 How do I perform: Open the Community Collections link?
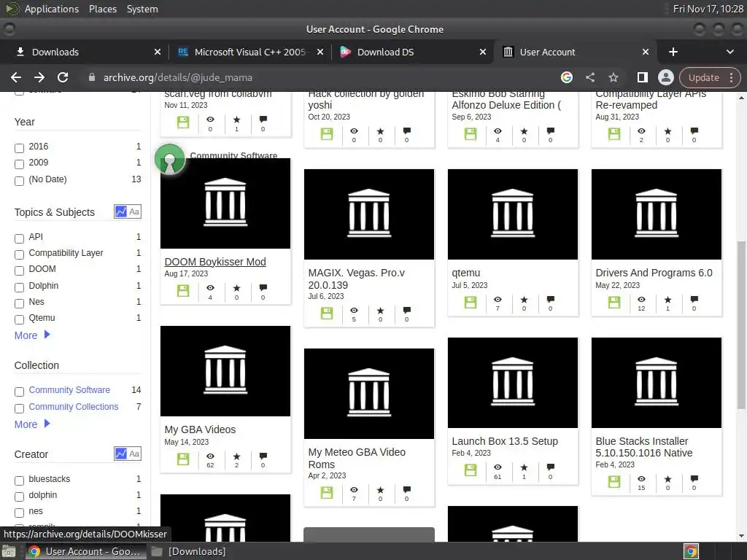[x=74, y=407]
